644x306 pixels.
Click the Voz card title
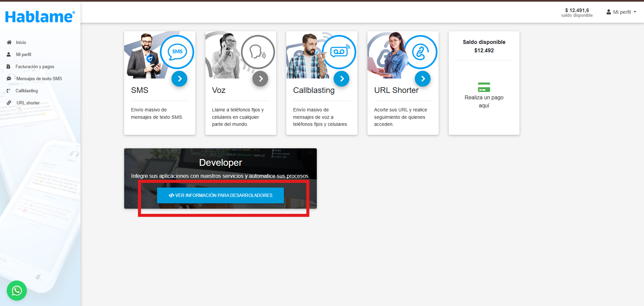(219, 90)
